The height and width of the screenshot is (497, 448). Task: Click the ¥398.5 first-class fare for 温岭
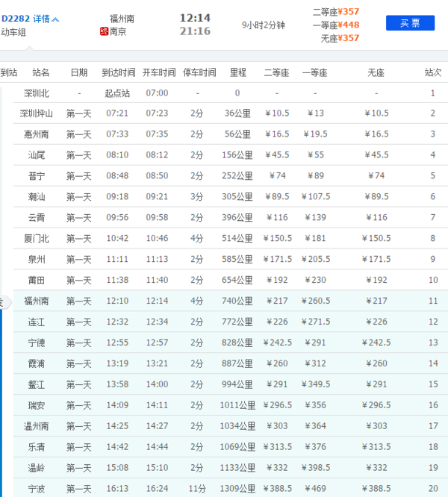(x=316, y=467)
